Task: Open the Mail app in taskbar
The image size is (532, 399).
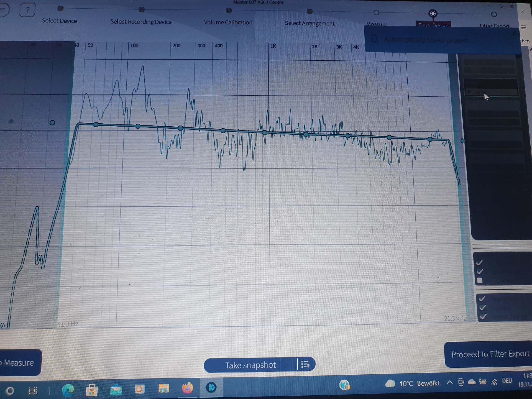Action: (x=116, y=390)
